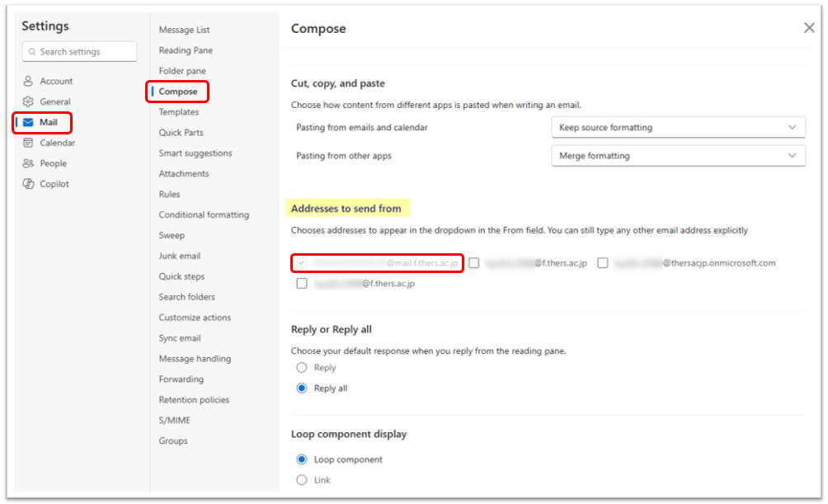Click the Mail envelope icon
Viewport: 828px width, 504px height.
[29, 122]
